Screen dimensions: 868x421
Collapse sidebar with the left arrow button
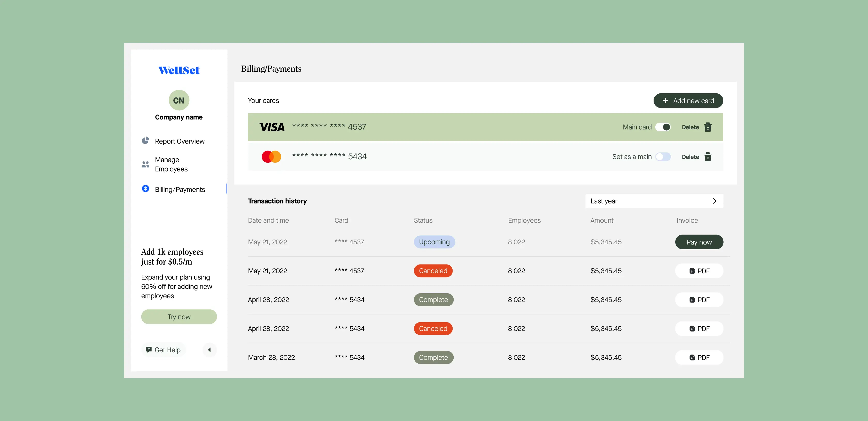(209, 350)
